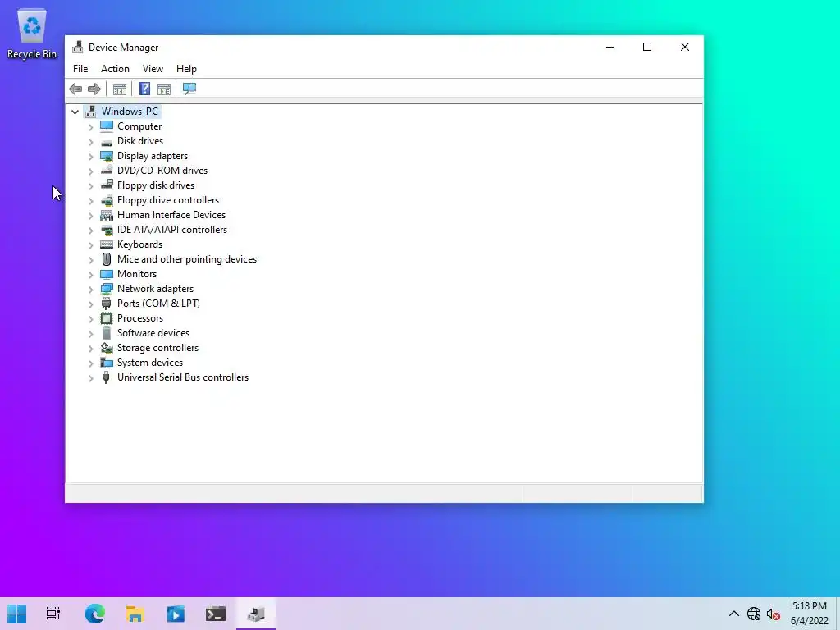Minimize the Device Manager window
The height and width of the screenshot is (630, 840).
point(610,47)
